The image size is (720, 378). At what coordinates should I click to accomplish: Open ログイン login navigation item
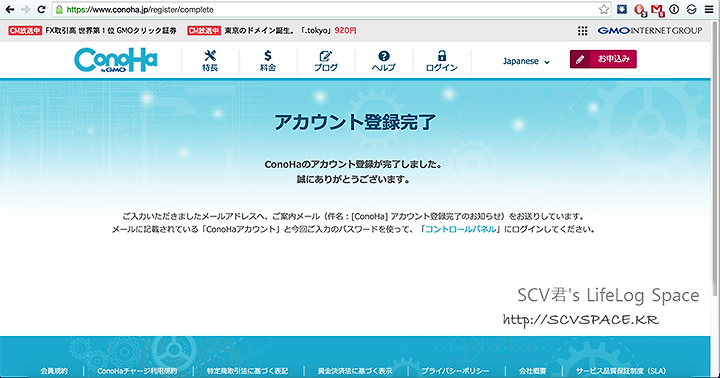pyautogui.click(x=442, y=61)
